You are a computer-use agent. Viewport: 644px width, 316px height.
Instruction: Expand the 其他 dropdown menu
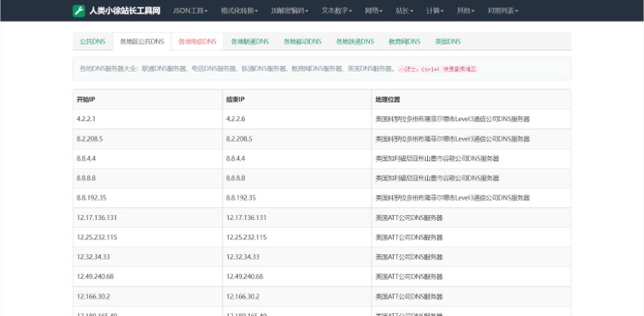466,11
